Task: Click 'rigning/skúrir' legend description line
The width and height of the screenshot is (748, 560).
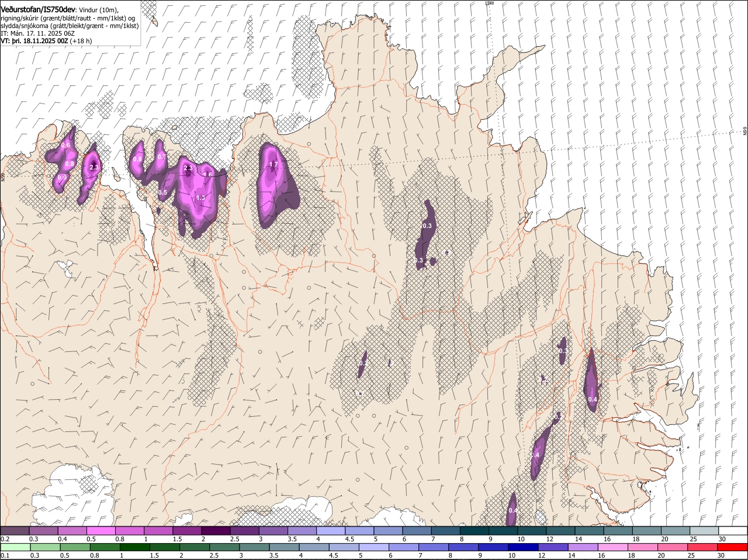Action: pyautogui.click(x=67, y=18)
